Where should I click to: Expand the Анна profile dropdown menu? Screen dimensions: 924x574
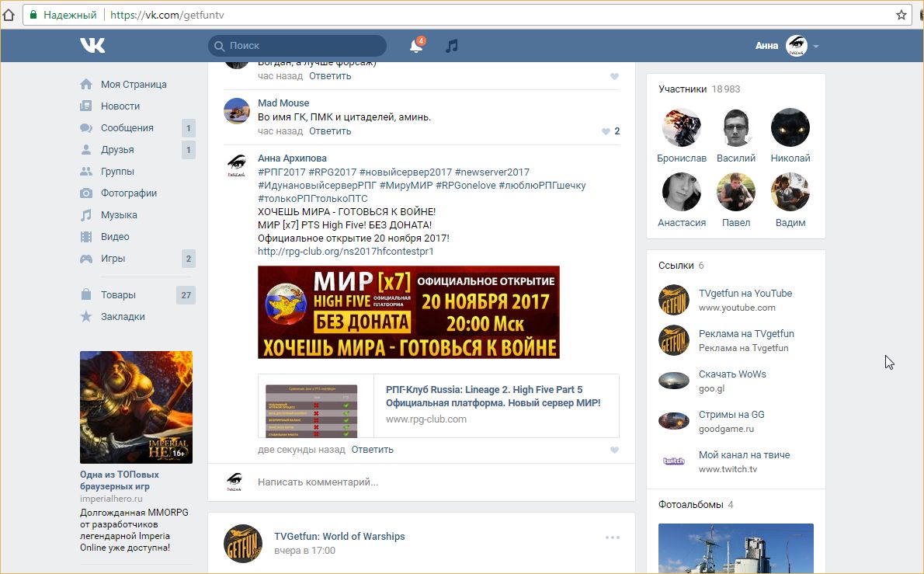click(x=816, y=46)
